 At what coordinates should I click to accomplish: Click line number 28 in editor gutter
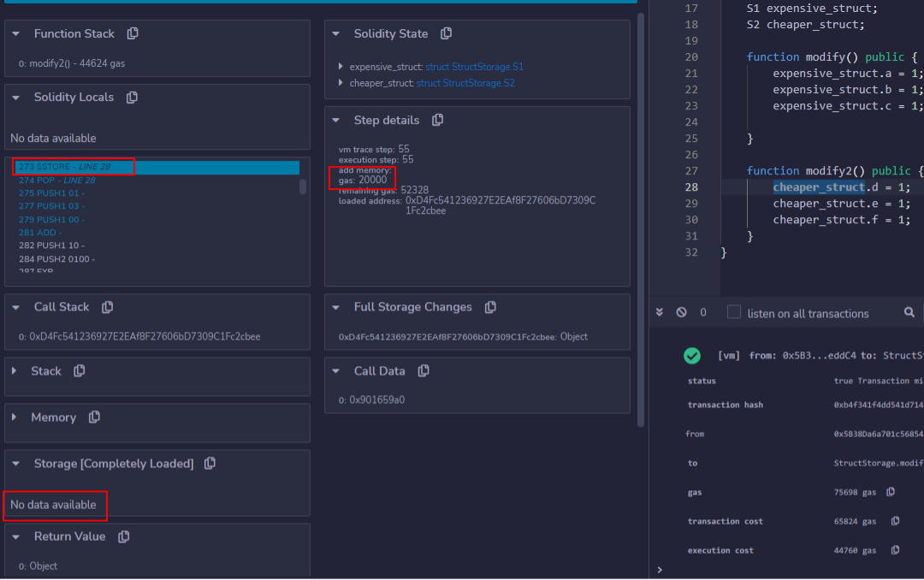(691, 187)
